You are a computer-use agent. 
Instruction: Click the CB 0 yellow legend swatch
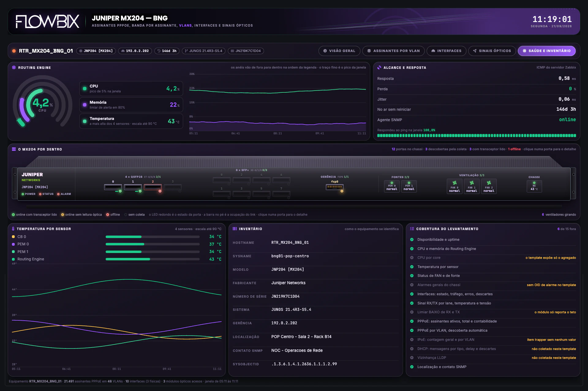[x=13, y=237]
